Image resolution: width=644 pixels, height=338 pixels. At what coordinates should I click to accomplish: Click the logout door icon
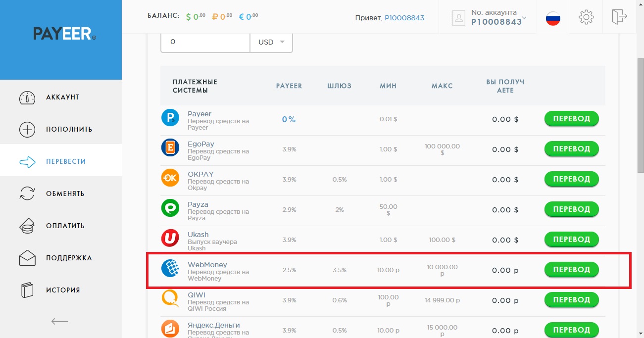(619, 16)
